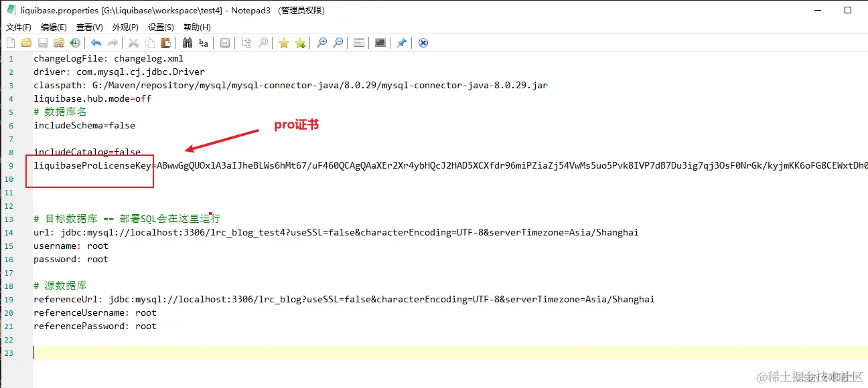Screen dimensions: 868x388
Task: Click the 'driver: com.mysql.cj.jdbc.Driver' line
Action: pyautogui.click(x=119, y=72)
